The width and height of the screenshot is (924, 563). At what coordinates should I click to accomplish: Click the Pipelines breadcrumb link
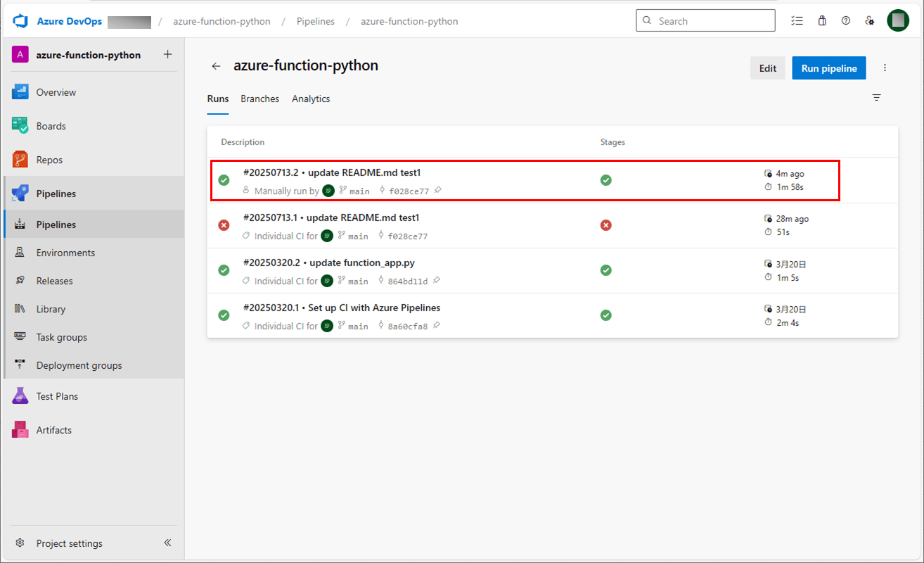tap(316, 21)
